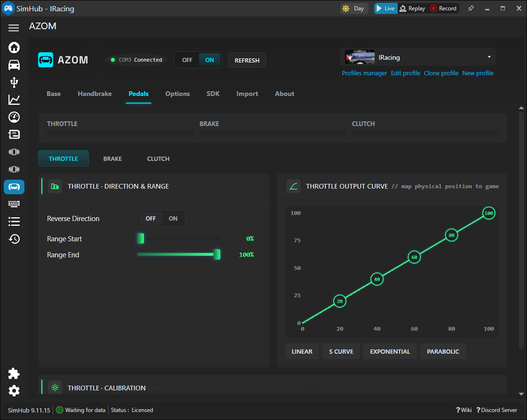Select the AZOM plugin sidebar icon
527x420 pixels.
tap(14, 187)
